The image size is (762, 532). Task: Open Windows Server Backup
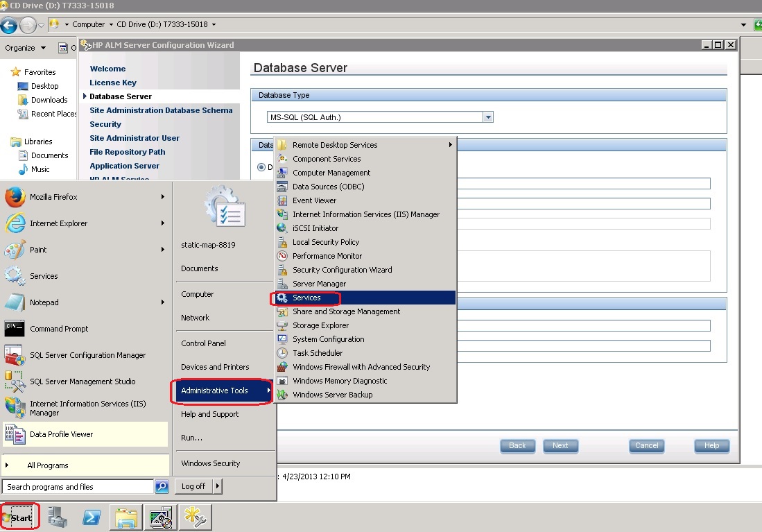tap(332, 395)
